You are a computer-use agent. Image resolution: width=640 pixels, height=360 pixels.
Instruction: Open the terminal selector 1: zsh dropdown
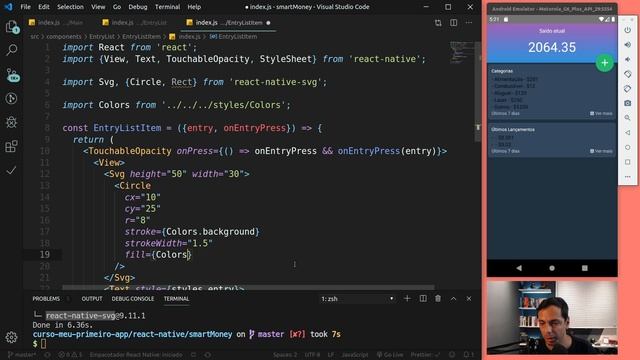[x=357, y=299]
